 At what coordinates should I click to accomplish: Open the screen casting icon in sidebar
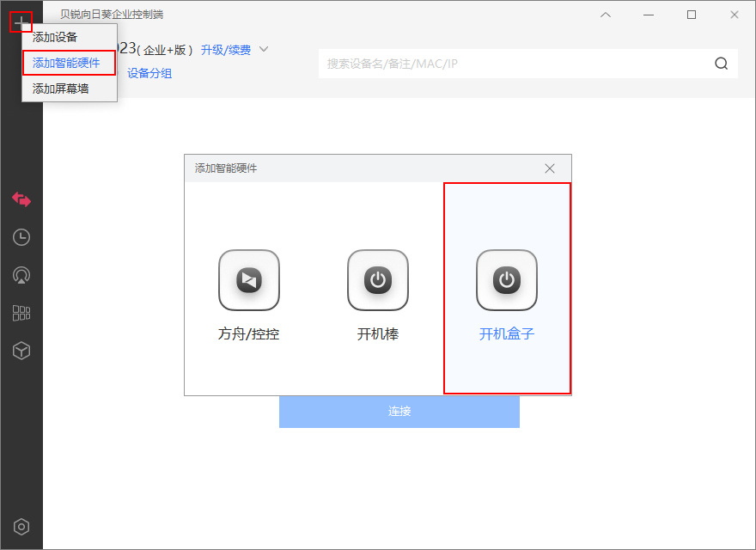21,275
